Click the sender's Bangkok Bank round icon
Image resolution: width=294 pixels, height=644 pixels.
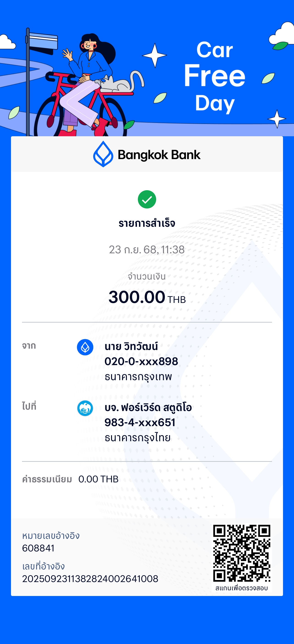pyautogui.click(x=85, y=347)
